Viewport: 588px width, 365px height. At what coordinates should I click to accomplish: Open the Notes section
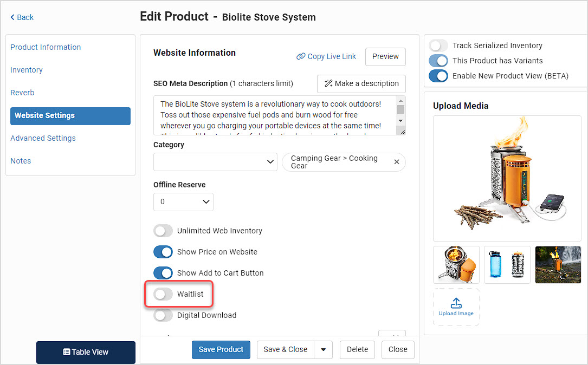pos(21,161)
